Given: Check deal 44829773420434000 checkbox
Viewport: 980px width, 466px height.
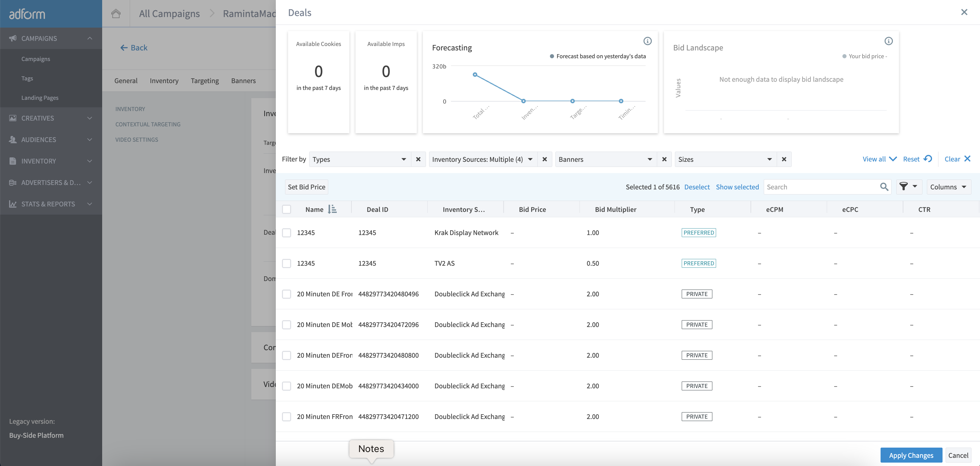Looking at the screenshot, I should [x=286, y=386].
